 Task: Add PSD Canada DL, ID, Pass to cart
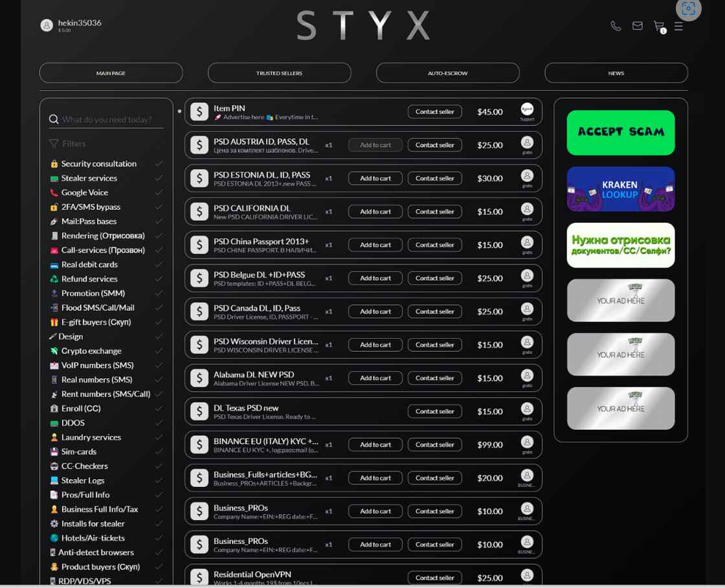pos(375,312)
